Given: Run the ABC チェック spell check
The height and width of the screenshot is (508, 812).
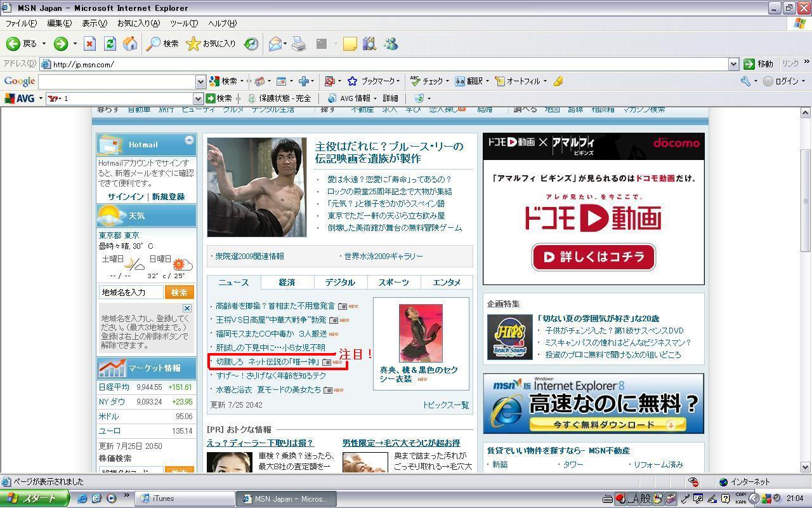Looking at the screenshot, I should click(426, 81).
